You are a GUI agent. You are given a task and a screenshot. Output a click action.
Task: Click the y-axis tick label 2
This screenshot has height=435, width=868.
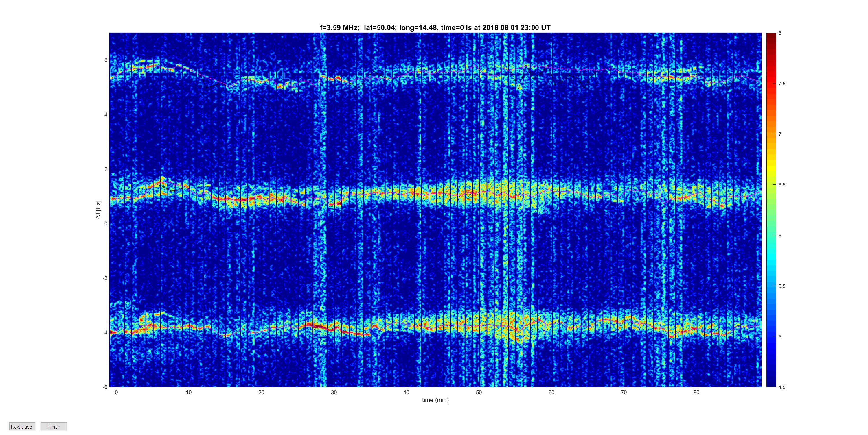(106, 169)
